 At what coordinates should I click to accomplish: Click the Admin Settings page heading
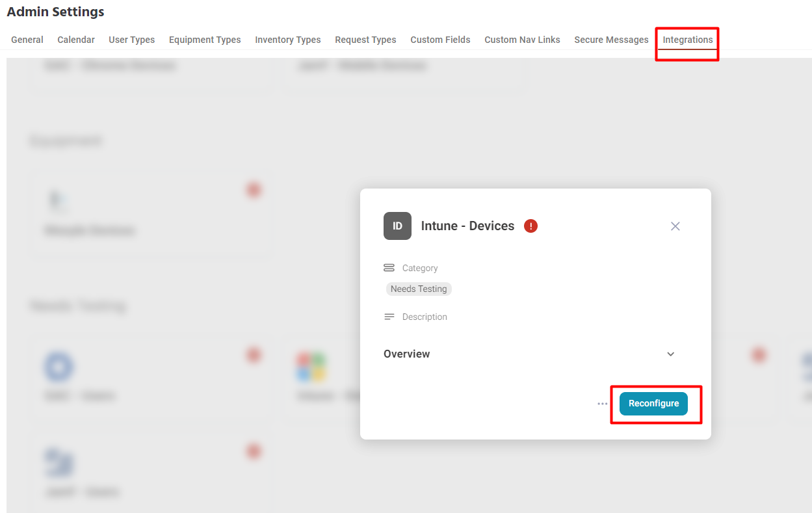55,12
